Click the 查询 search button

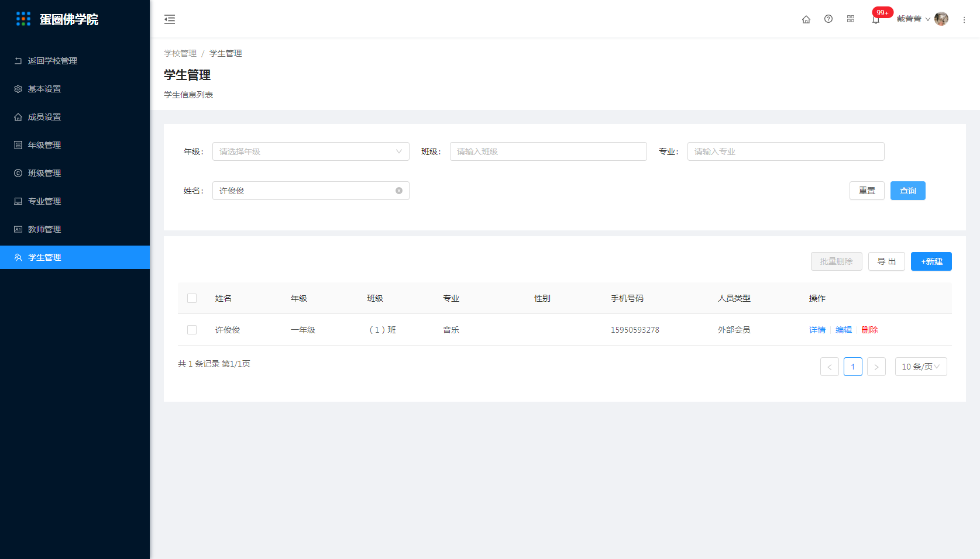[x=908, y=191]
